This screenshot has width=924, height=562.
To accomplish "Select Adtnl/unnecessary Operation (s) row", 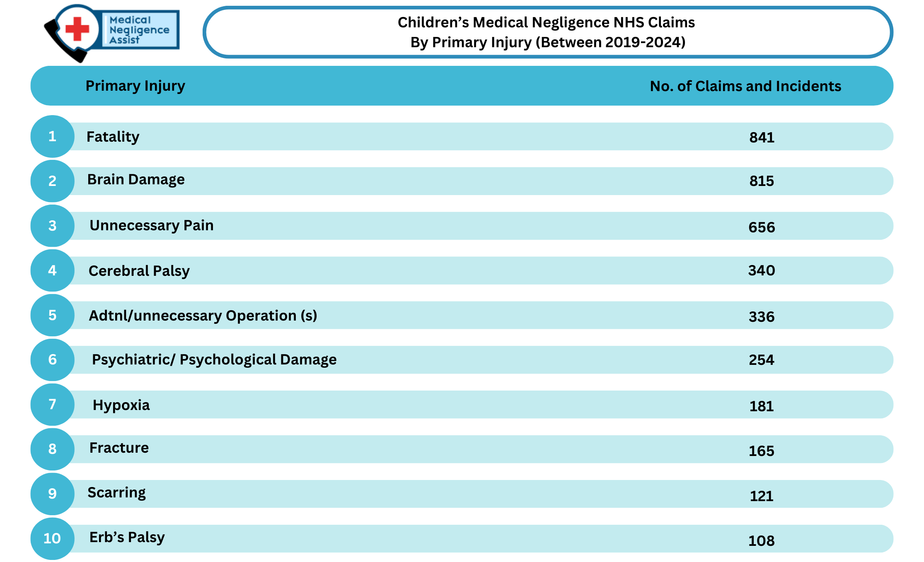I will point(462,315).
